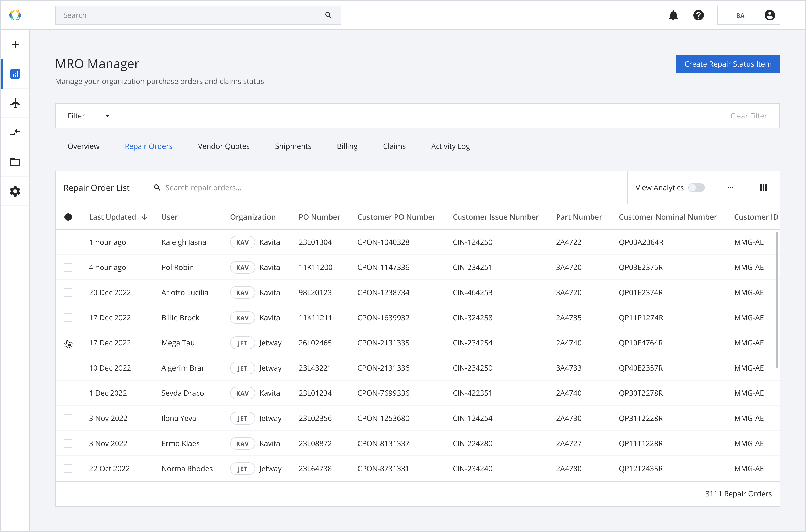Viewport: 806px width, 532px height.
Task: Click the search icon in repair orders search
Action: click(x=157, y=188)
